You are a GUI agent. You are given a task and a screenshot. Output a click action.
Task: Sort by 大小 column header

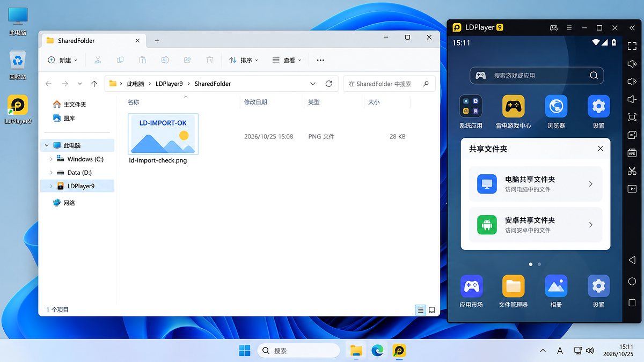click(x=374, y=102)
